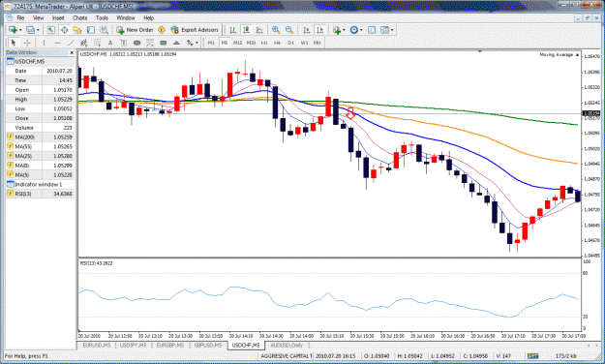Click the chart shift triangle marker

[479, 51]
